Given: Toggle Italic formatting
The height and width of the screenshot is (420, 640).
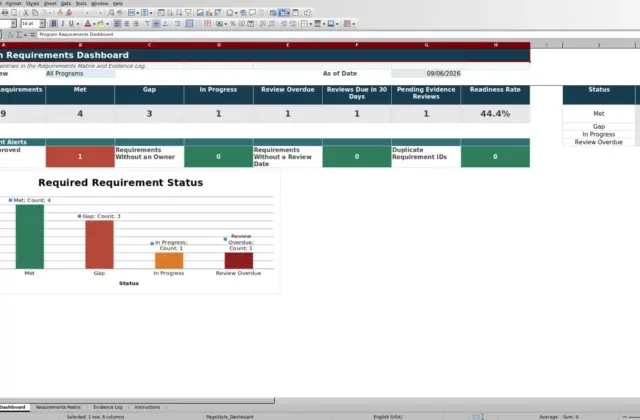Looking at the screenshot, I should click(x=62, y=24).
